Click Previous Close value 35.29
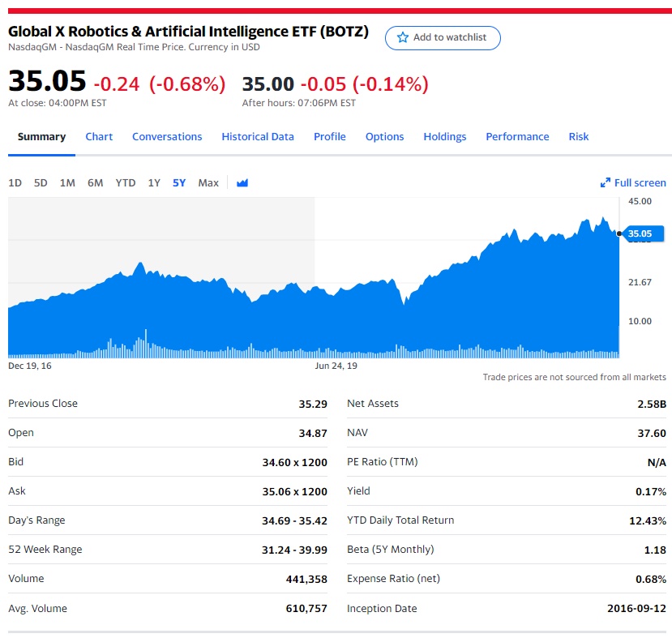The image size is (672, 638). pos(313,404)
